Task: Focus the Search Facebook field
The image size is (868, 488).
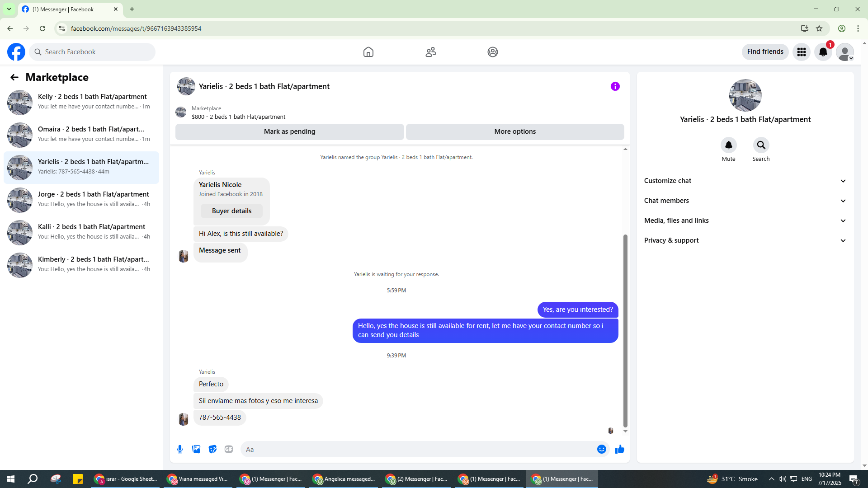Action: click(x=92, y=52)
